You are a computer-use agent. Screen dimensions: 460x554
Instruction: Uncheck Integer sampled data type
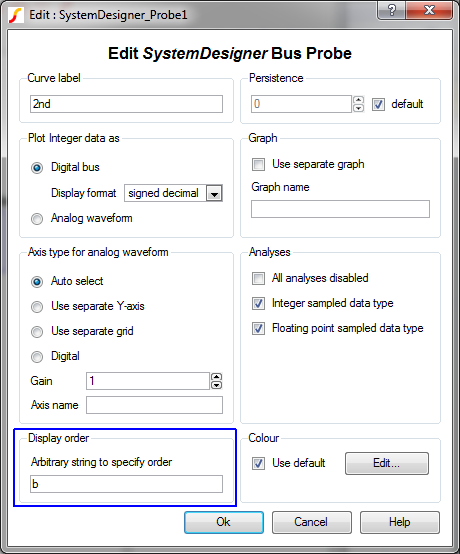258,303
